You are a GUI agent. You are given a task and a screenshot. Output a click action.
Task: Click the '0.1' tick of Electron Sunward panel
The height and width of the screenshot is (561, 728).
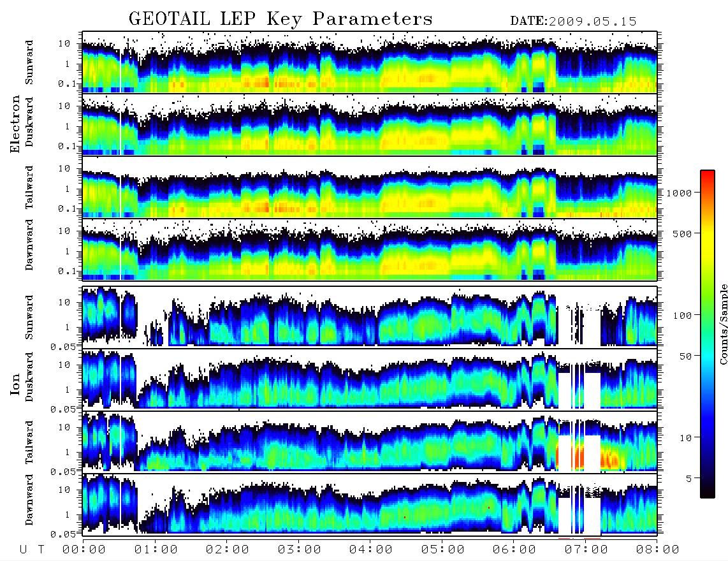pyautogui.click(x=67, y=84)
